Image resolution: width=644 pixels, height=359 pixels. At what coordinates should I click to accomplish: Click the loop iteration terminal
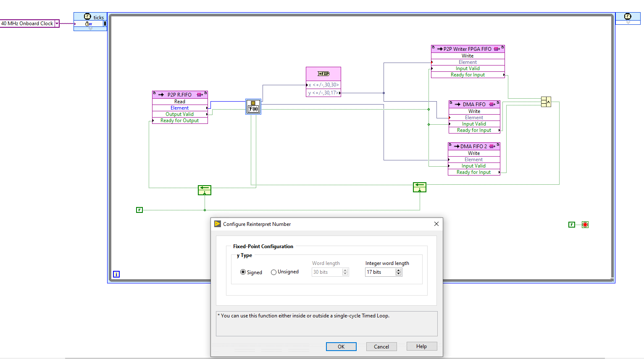pyautogui.click(x=116, y=274)
